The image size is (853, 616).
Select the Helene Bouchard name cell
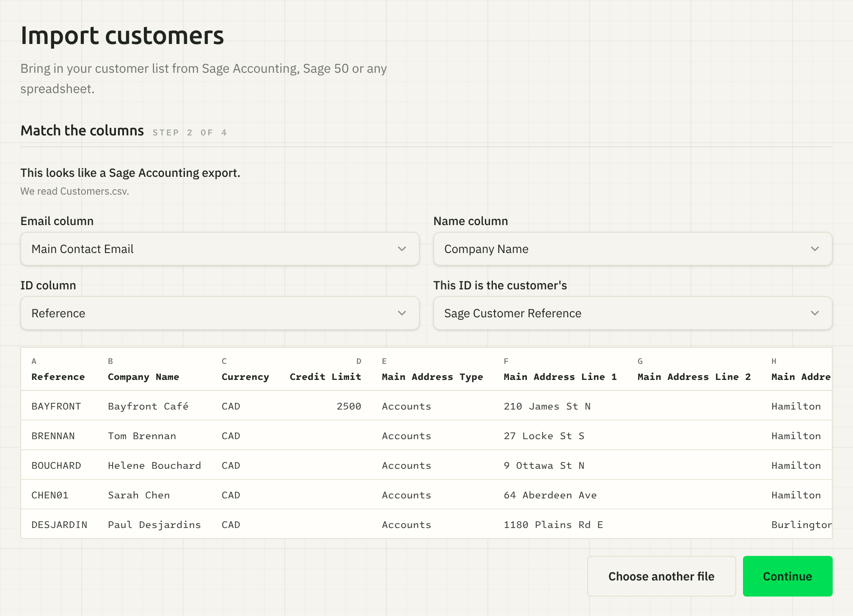[x=154, y=465]
